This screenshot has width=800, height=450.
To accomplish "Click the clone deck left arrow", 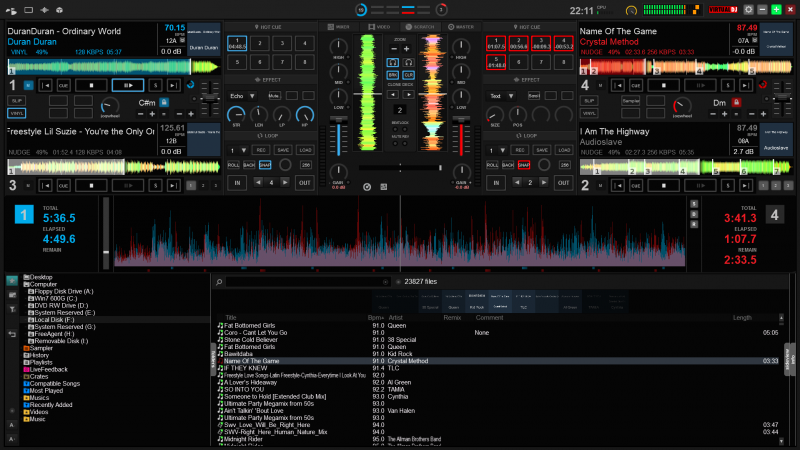I will coord(392,95).
